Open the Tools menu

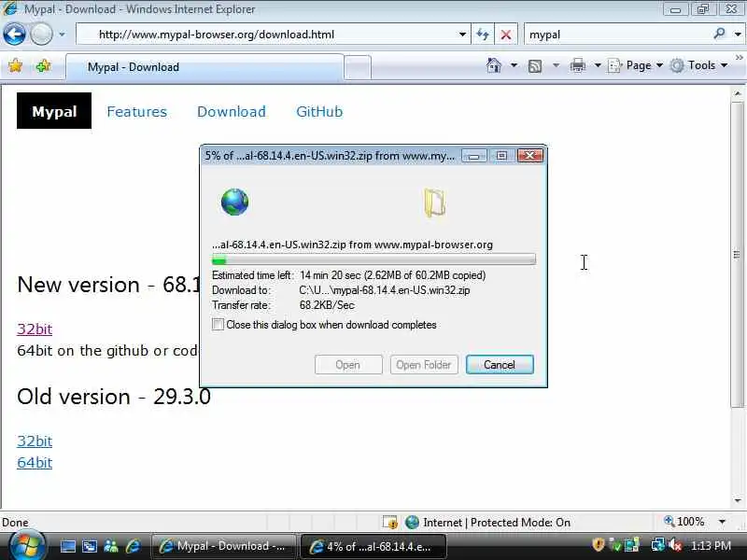tap(699, 65)
